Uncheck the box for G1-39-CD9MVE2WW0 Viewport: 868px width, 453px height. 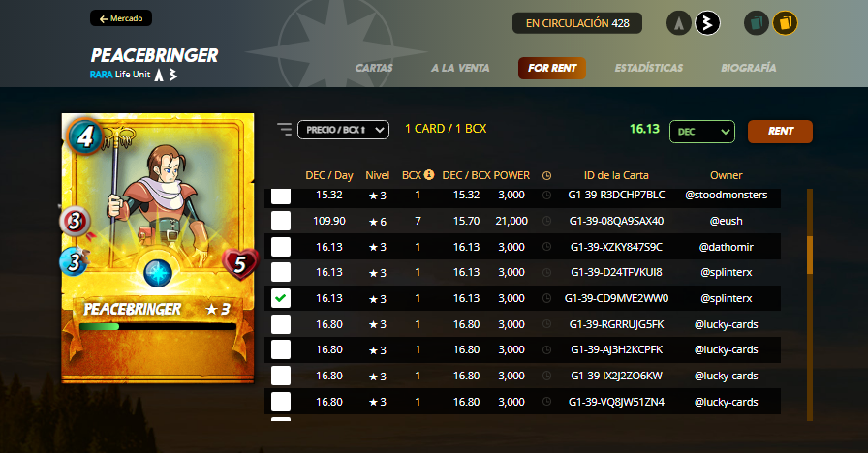tap(281, 298)
